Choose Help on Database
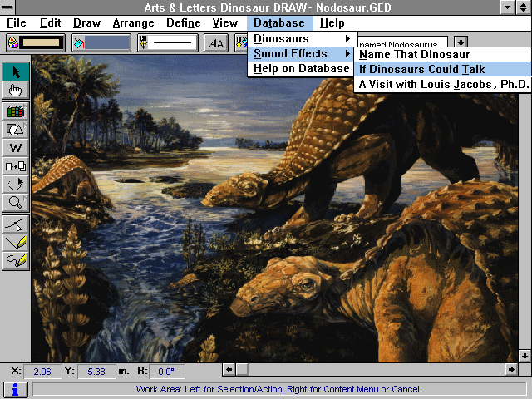 [302, 68]
